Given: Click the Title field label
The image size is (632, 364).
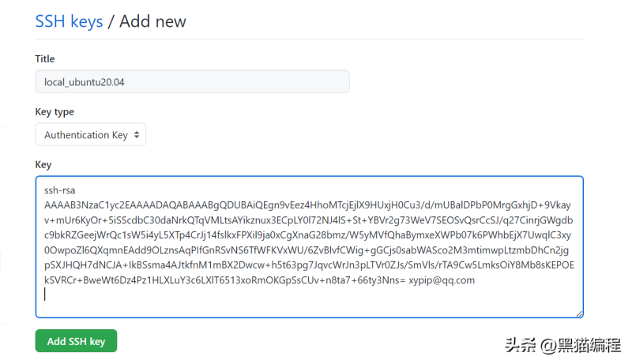Looking at the screenshot, I should [x=45, y=58].
